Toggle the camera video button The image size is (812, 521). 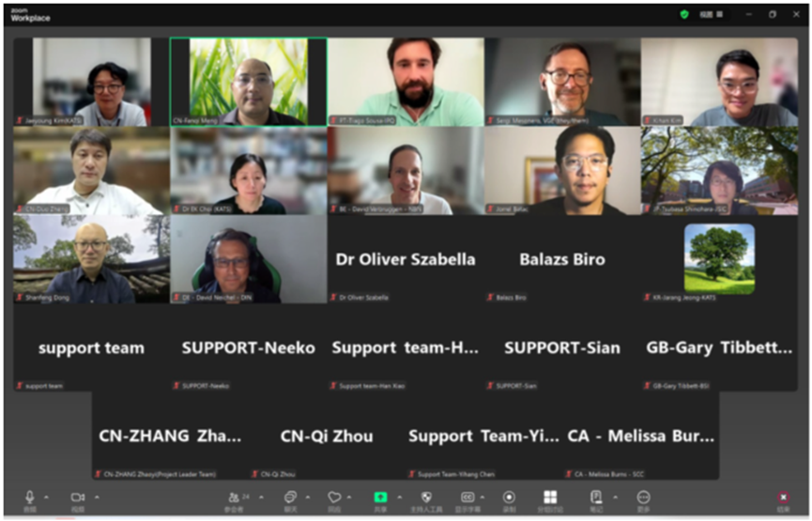click(77, 498)
